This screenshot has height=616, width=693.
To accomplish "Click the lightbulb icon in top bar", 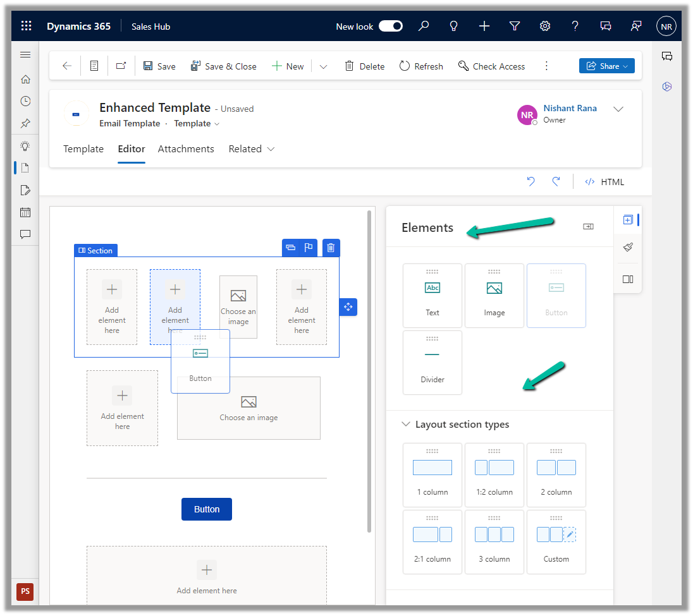I will [453, 26].
